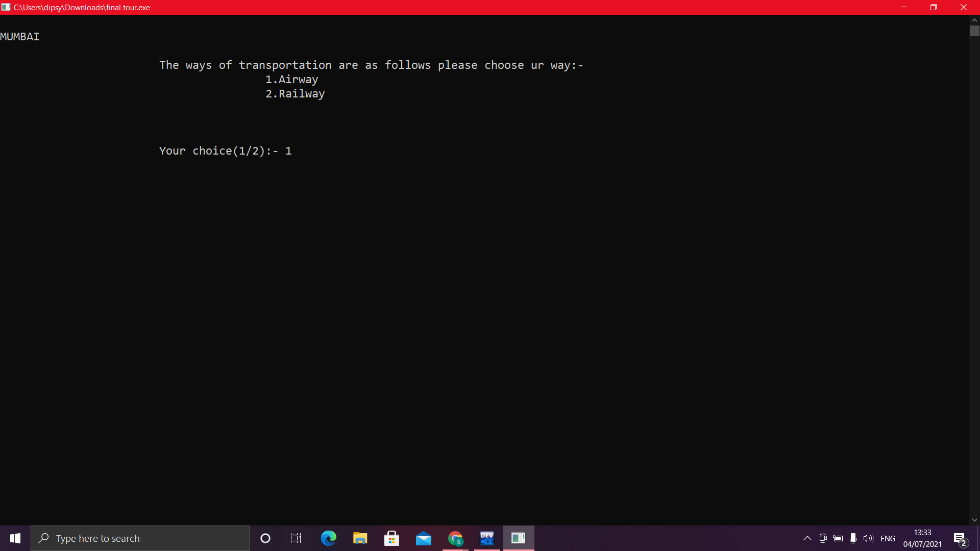Screen dimensions: 980x551
Task: Open the Windows Start menu
Action: 15,538
